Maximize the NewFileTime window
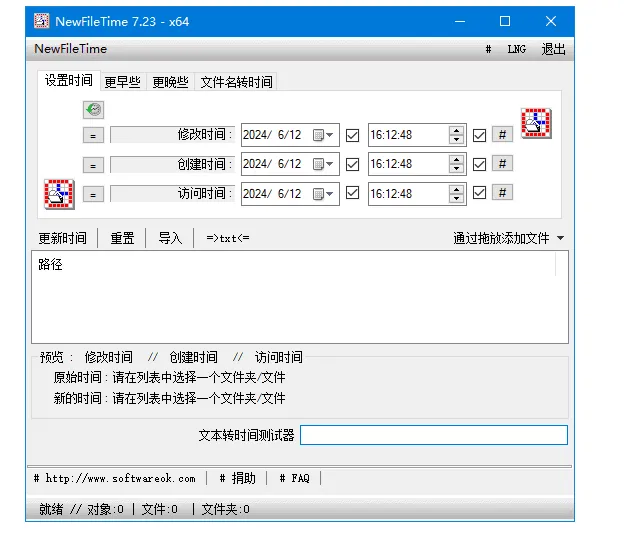 point(505,21)
